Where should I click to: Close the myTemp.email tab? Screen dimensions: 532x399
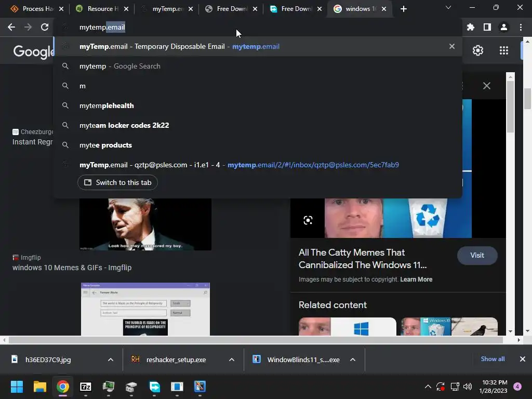(191, 9)
